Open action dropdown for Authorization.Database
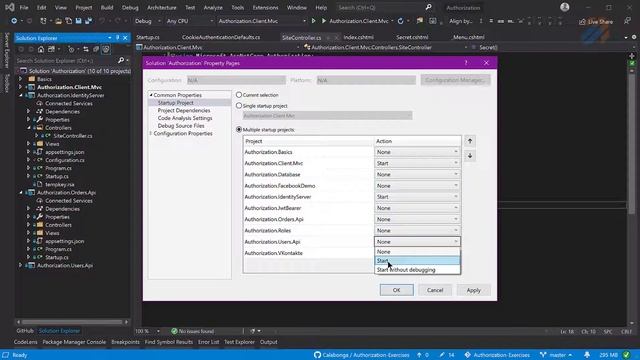The width and height of the screenshot is (640, 360). pyautogui.click(x=417, y=174)
